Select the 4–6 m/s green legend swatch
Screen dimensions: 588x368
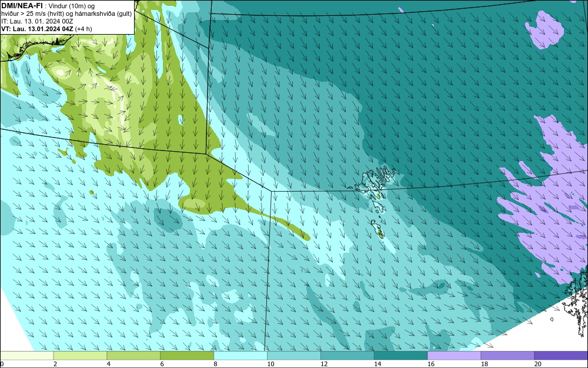(133, 356)
